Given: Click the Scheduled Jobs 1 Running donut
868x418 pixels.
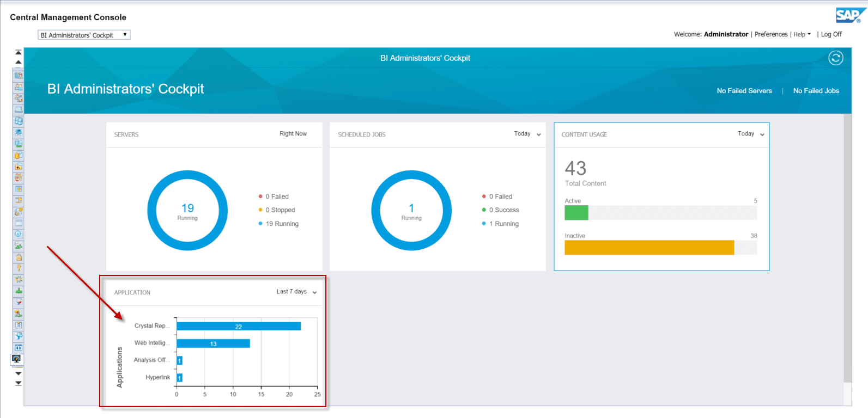Looking at the screenshot, I should pos(411,211).
